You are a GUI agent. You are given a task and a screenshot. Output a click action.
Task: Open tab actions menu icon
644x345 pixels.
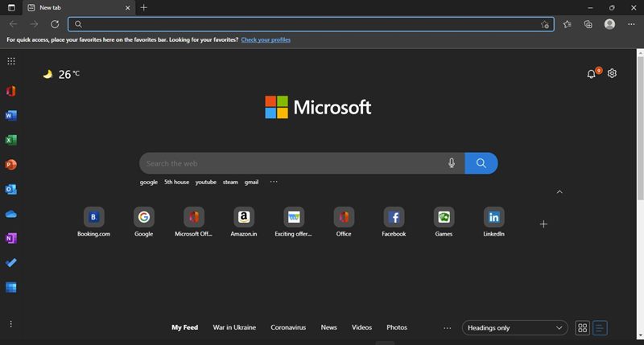11,7
